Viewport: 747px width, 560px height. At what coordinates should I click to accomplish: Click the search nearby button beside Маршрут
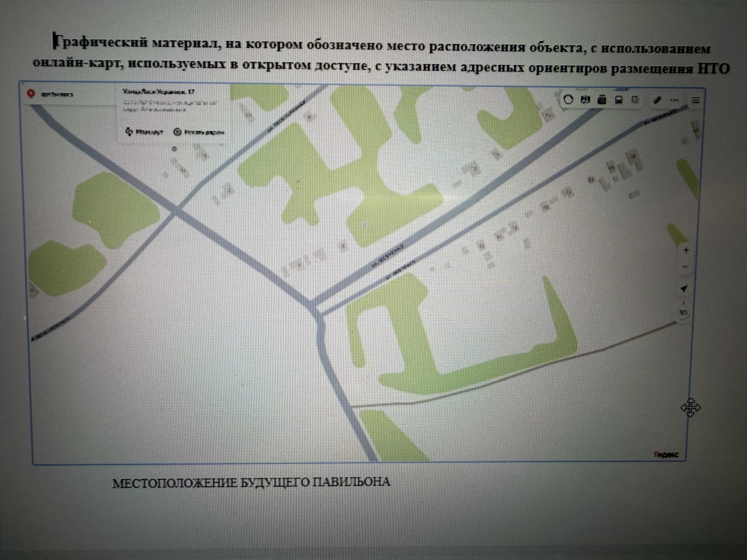click(x=199, y=132)
